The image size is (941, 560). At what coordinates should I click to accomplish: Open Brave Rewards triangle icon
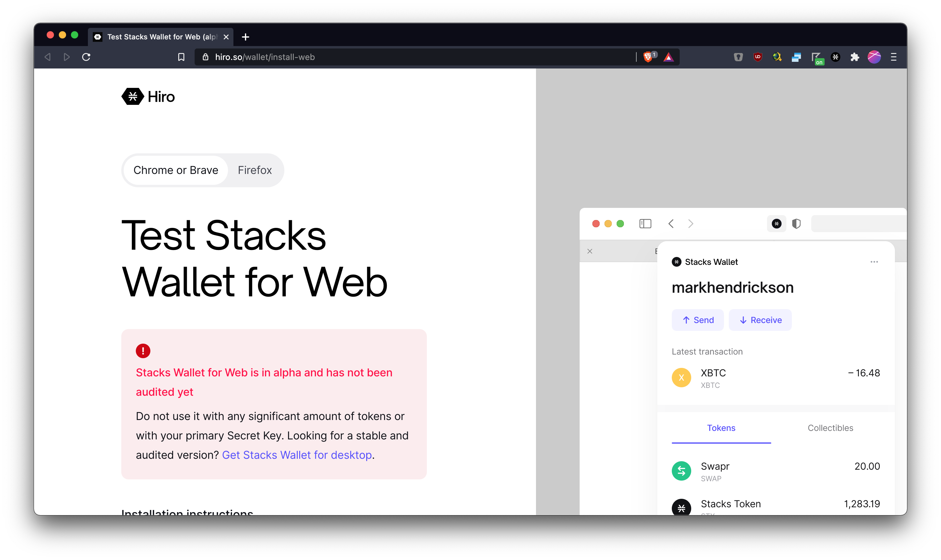pyautogui.click(x=668, y=57)
